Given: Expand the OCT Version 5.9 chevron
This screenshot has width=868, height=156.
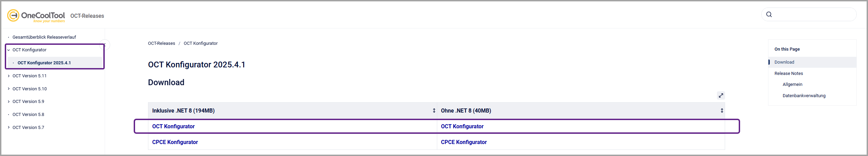Looking at the screenshot, I should coord(9,102).
